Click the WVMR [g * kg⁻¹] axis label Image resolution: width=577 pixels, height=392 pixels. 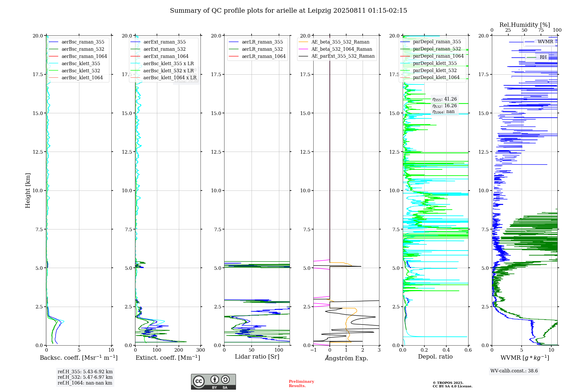(x=525, y=358)
